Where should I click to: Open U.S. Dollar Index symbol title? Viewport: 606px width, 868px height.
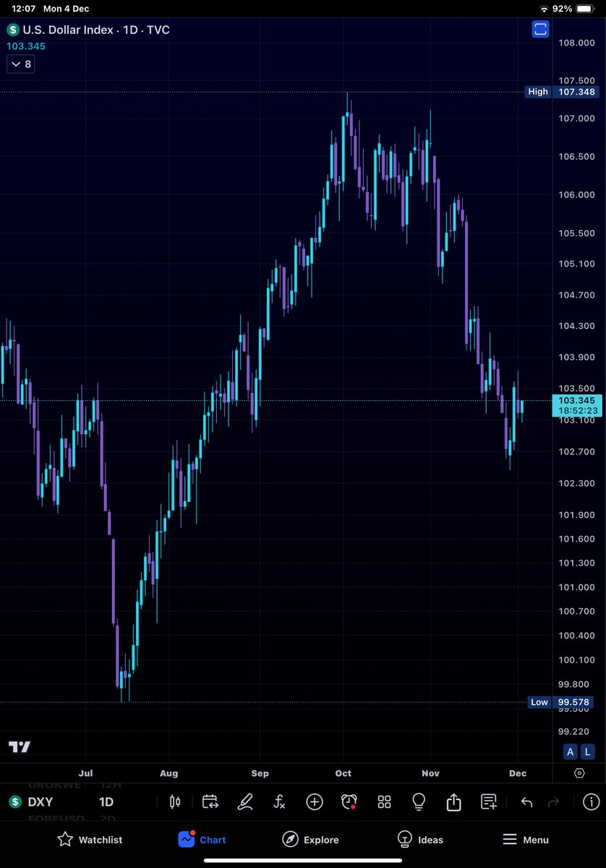pyautogui.click(x=96, y=30)
